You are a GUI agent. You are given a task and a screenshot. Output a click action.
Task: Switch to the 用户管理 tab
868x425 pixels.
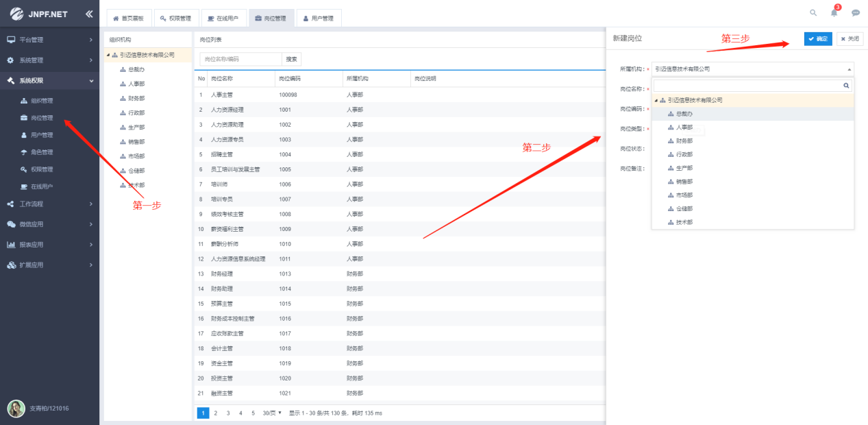pyautogui.click(x=319, y=19)
